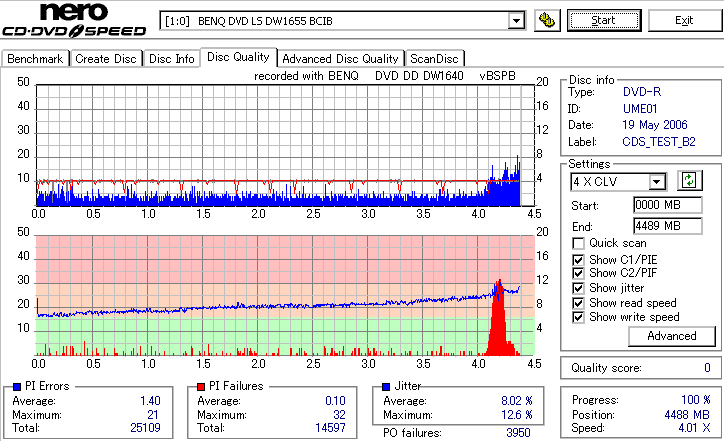
Task: Click the Start position field 0000 MB
Action: click(668, 205)
